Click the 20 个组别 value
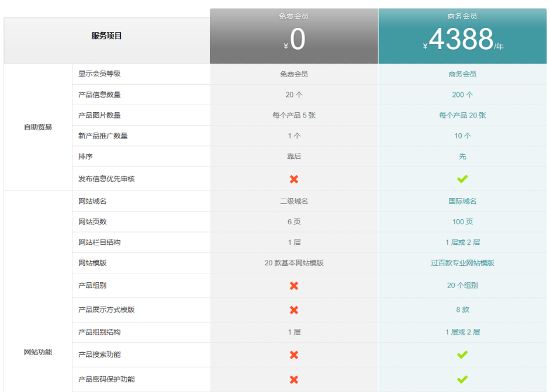The width and height of the screenshot is (550, 392). [462, 286]
